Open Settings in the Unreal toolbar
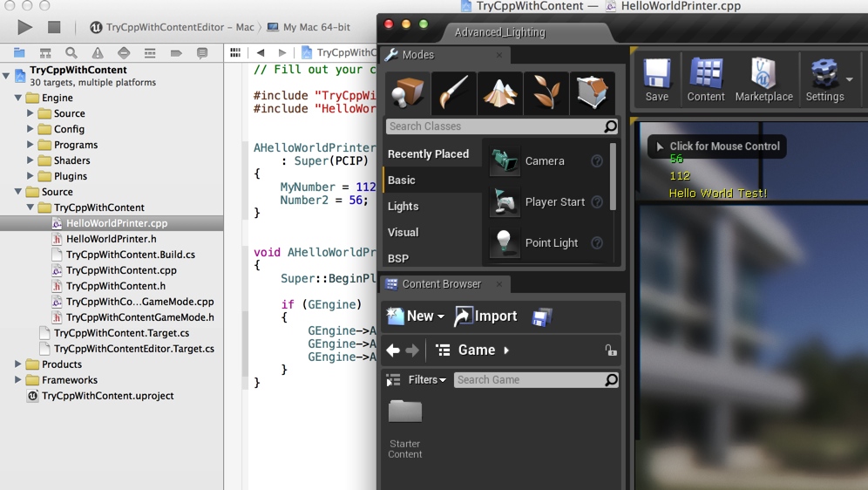 click(824, 79)
